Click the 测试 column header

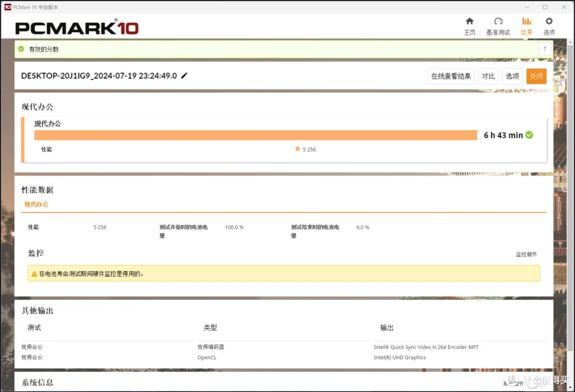click(34, 328)
